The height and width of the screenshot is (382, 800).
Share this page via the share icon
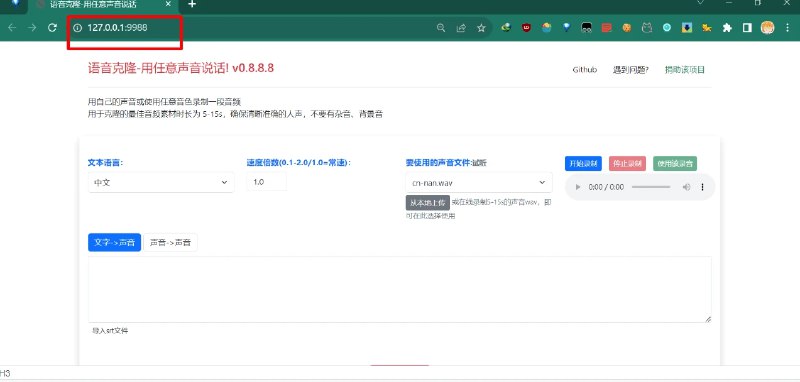[461, 28]
